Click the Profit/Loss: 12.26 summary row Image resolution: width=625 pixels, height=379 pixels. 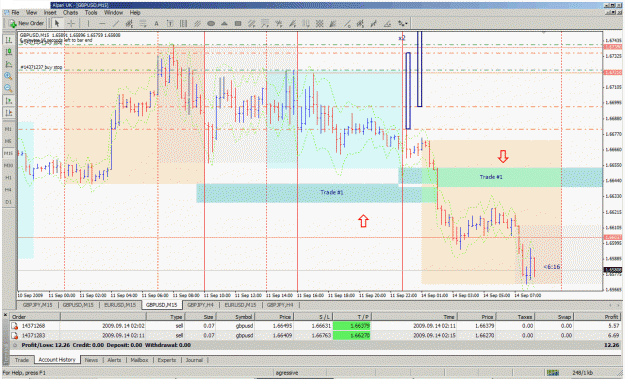point(316,345)
